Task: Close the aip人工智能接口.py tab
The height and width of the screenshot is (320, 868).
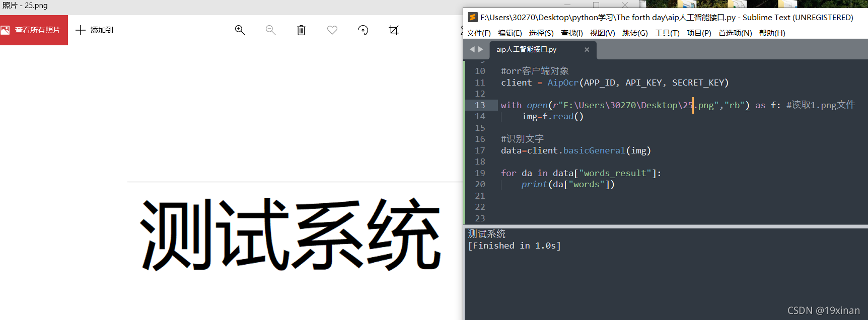Action: pyautogui.click(x=587, y=49)
